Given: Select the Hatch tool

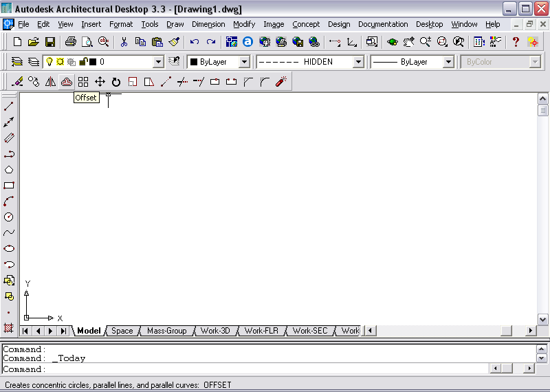Looking at the screenshot, I should (9, 328).
